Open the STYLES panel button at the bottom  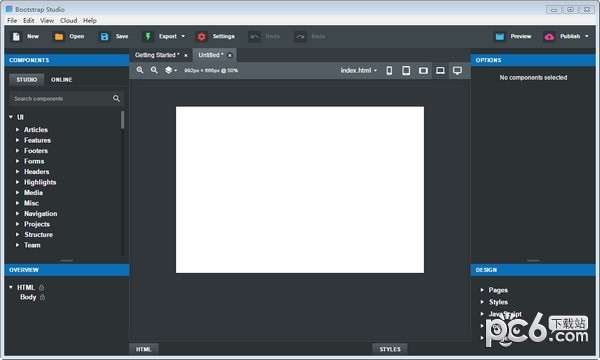coord(390,349)
